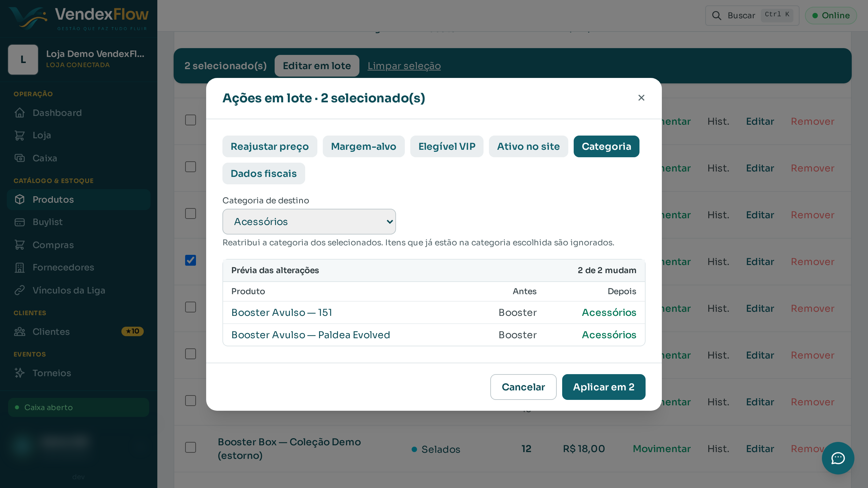Open Torneios in the sidebar
The height and width of the screenshot is (488, 868).
click(x=79, y=373)
